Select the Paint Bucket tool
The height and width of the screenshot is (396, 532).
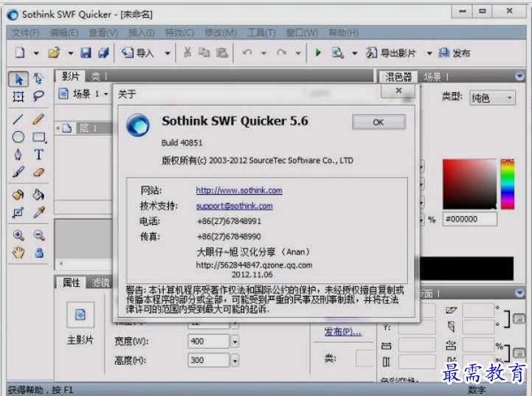pos(38,195)
